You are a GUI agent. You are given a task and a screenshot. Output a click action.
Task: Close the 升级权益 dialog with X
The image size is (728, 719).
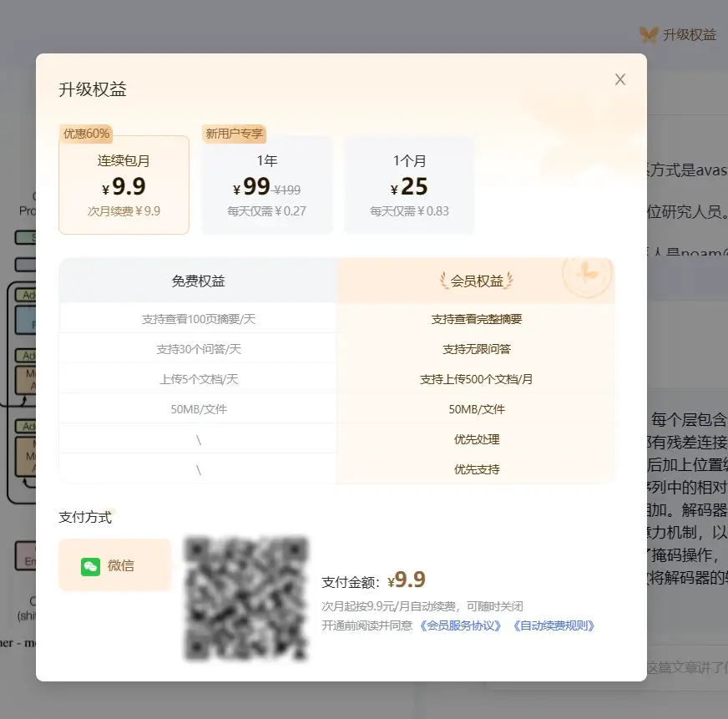pyautogui.click(x=620, y=79)
